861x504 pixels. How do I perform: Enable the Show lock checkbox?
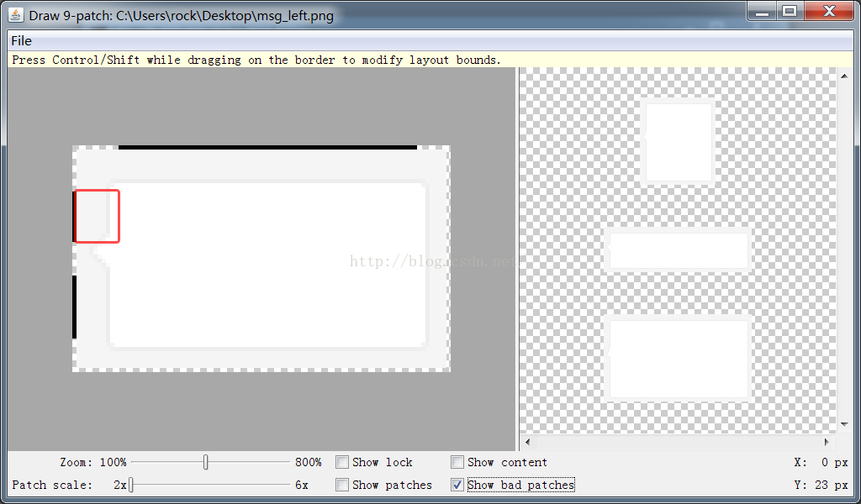point(342,462)
